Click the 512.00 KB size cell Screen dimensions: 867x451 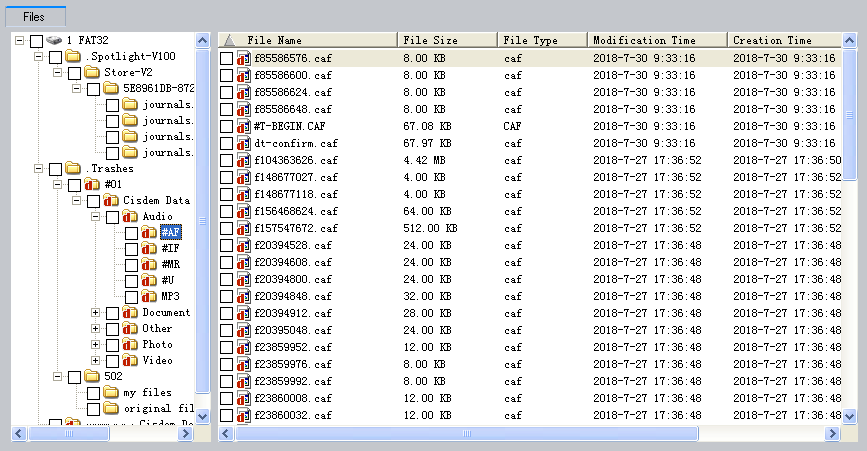click(430, 228)
